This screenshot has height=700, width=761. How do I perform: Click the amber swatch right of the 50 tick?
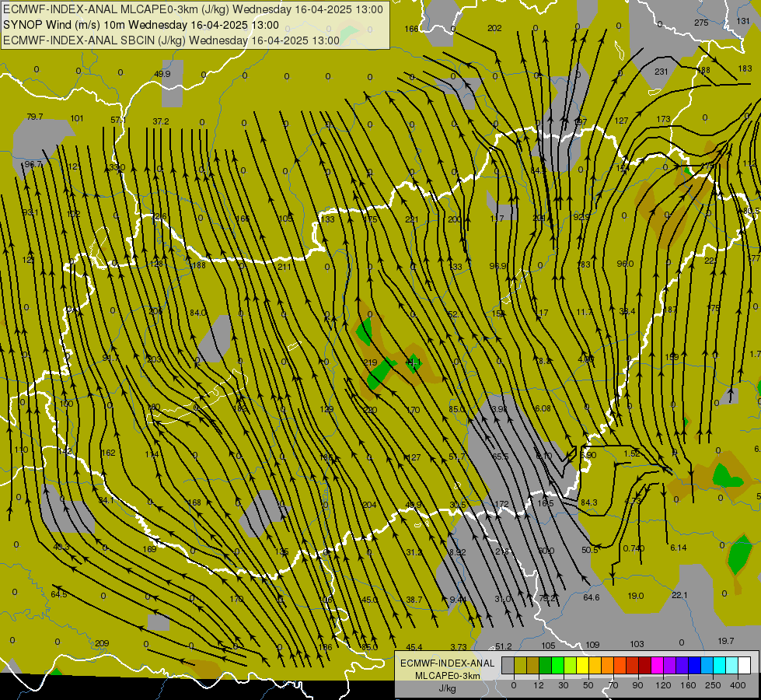click(x=595, y=665)
